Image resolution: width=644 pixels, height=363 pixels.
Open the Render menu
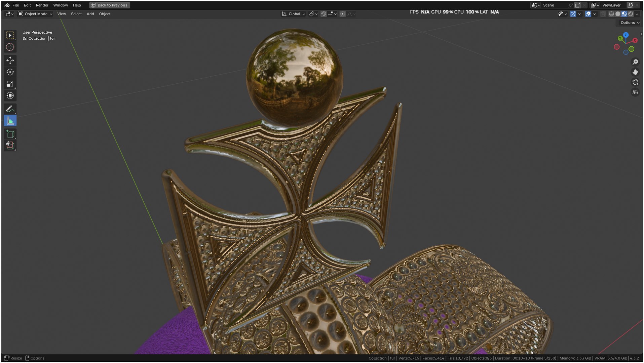pyautogui.click(x=42, y=5)
